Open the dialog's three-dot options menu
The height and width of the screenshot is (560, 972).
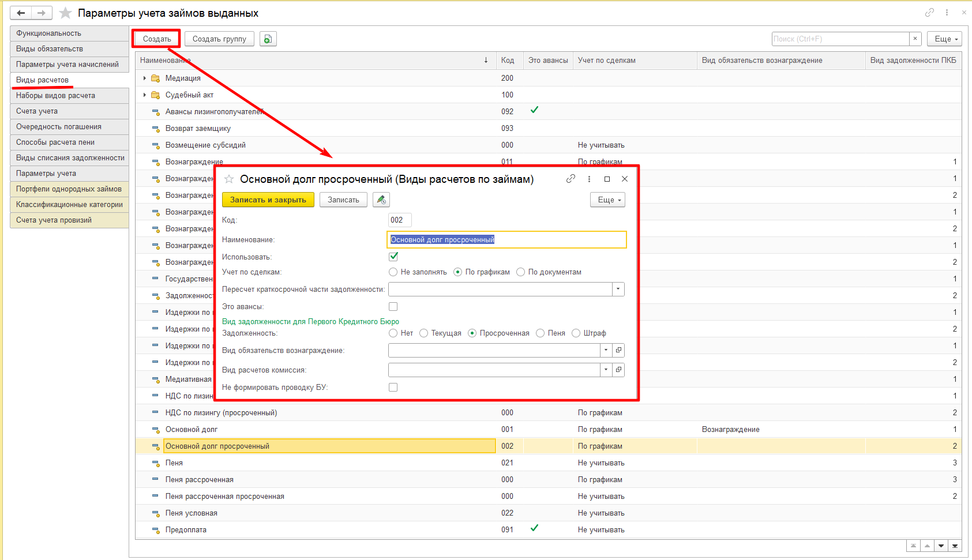coord(589,179)
